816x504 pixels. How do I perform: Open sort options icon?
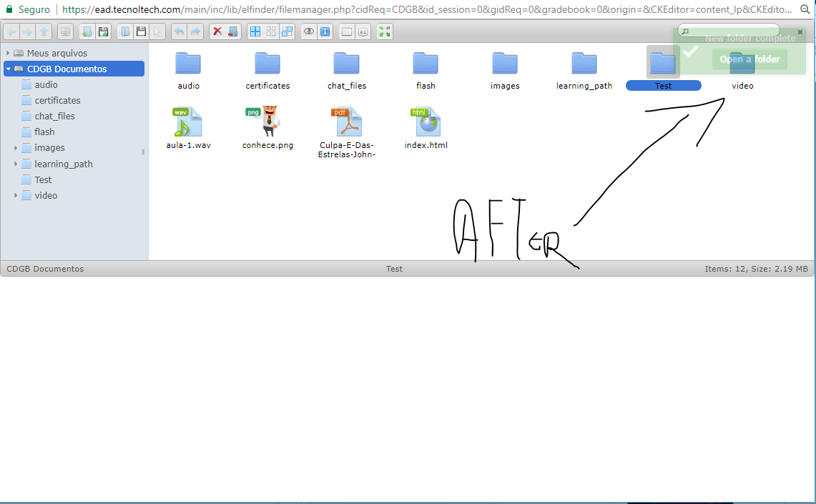(x=363, y=31)
